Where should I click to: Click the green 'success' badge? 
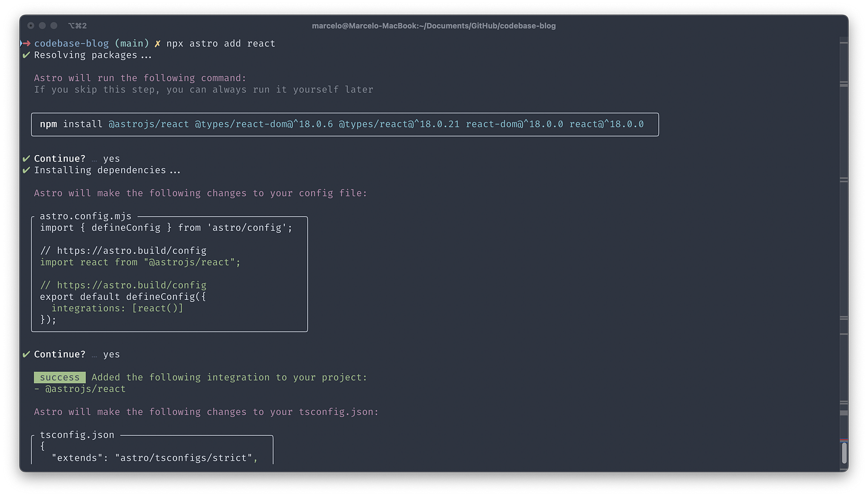(x=60, y=377)
